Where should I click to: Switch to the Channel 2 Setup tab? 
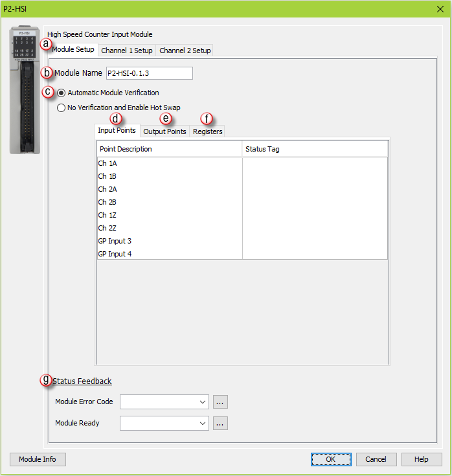(185, 51)
